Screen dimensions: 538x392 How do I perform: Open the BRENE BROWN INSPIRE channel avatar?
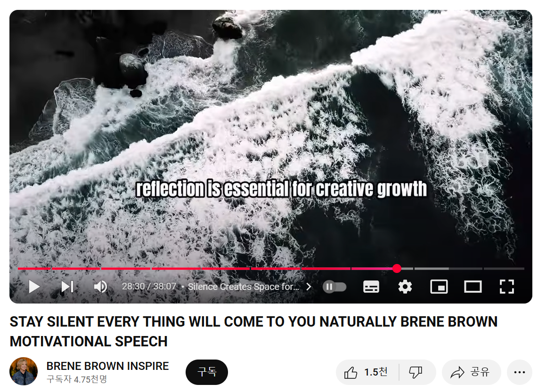coord(24,371)
